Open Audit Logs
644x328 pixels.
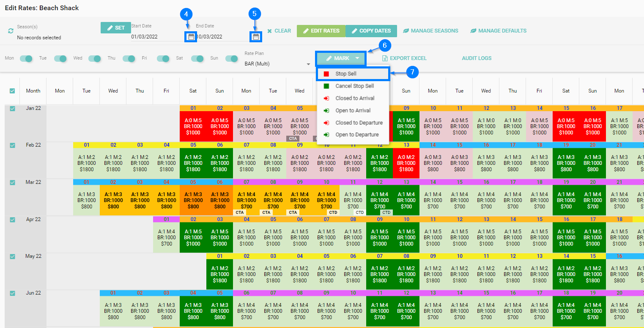click(x=477, y=58)
